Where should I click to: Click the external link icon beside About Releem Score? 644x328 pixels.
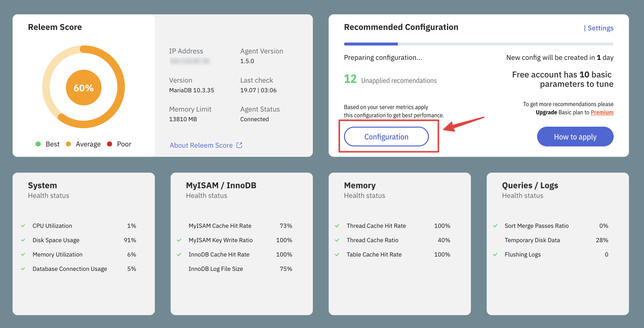tap(239, 145)
